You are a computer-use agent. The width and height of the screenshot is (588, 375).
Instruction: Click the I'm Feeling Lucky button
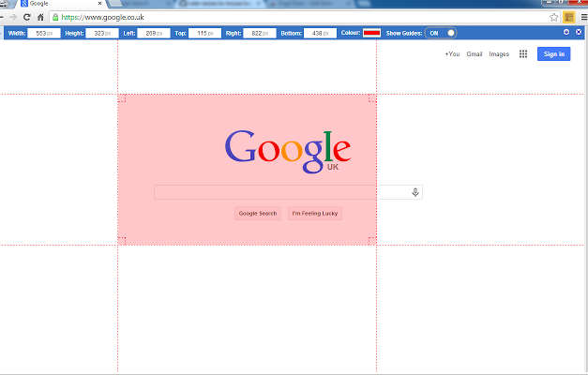pos(314,214)
